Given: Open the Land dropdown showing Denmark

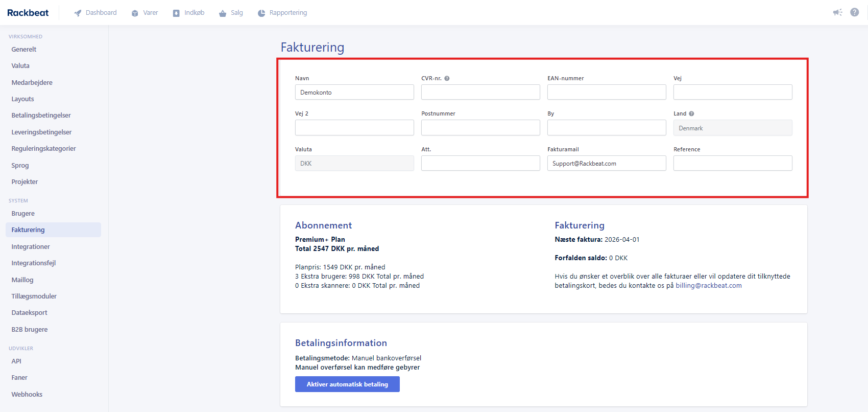Looking at the screenshot, I should pyautogui.click(x=732, y=128).
